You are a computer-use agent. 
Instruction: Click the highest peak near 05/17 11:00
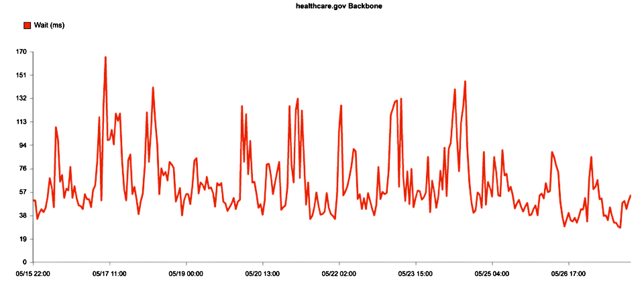coord(105,58)
